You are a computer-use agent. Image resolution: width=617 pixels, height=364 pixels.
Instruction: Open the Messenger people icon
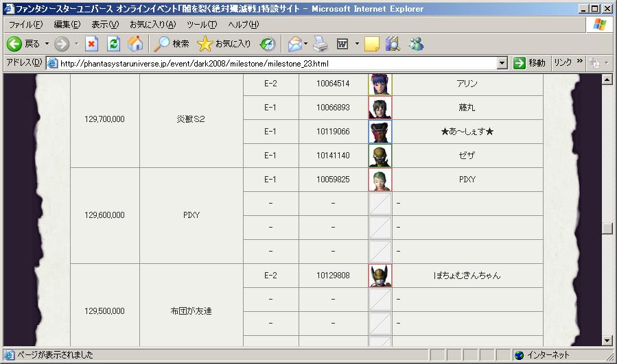416,44
